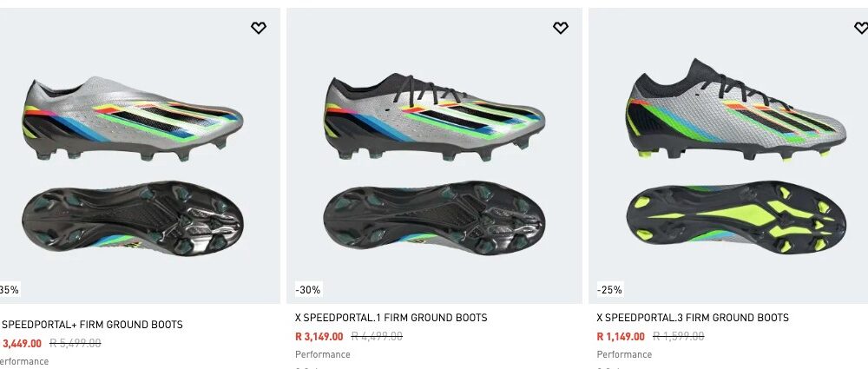Screen dimensions: 868x369
Task: Click Speedportal.3 sole with yellow studs
Action: 734,217
